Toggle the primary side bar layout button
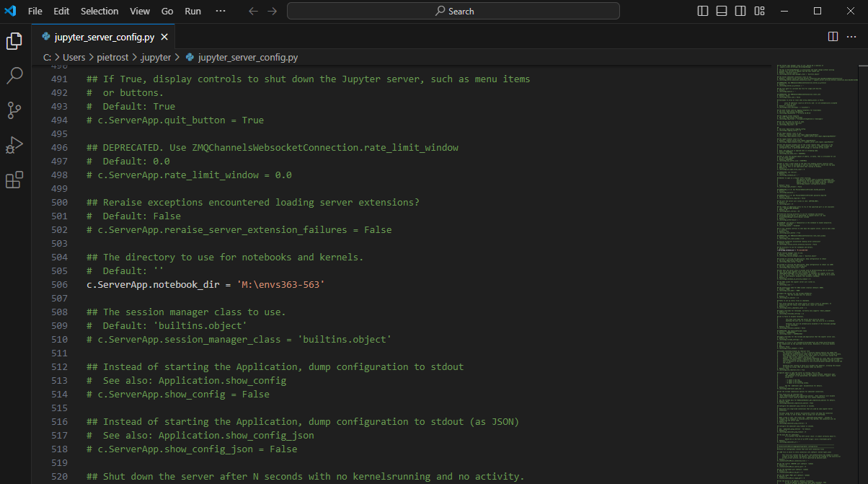 703,11
